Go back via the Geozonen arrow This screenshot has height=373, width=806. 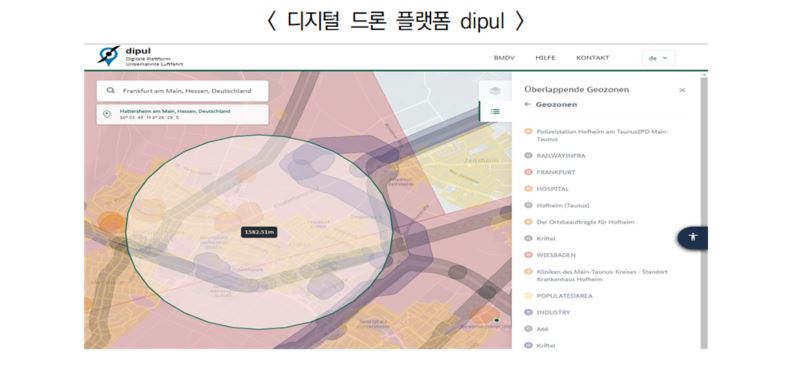(527, 104)
